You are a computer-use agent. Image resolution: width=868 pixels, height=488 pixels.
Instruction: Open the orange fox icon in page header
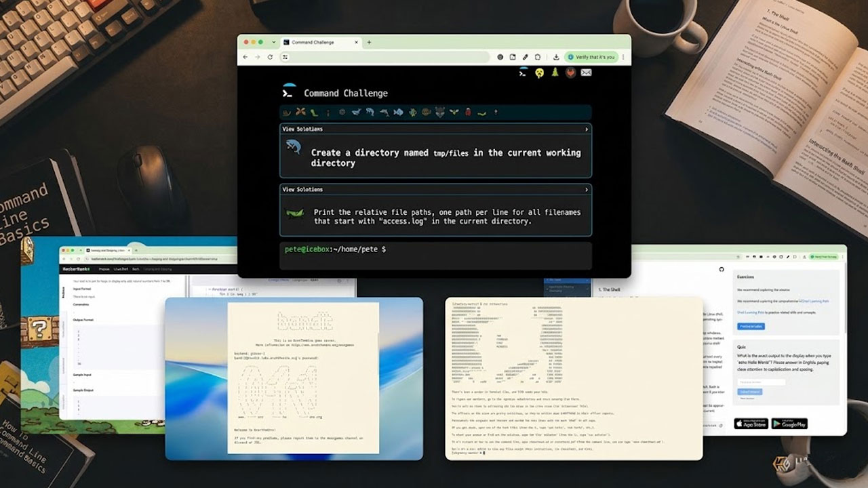[x=570, y=73]
